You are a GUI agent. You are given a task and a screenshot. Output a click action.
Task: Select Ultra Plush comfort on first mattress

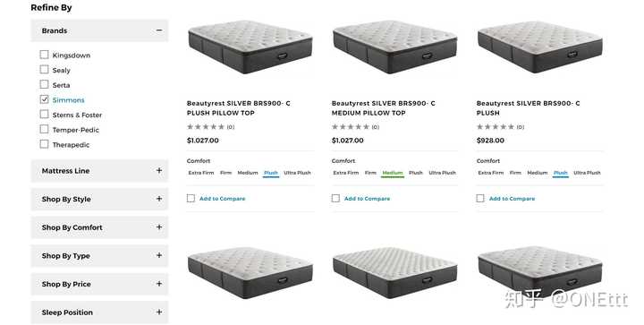point(297,173)
